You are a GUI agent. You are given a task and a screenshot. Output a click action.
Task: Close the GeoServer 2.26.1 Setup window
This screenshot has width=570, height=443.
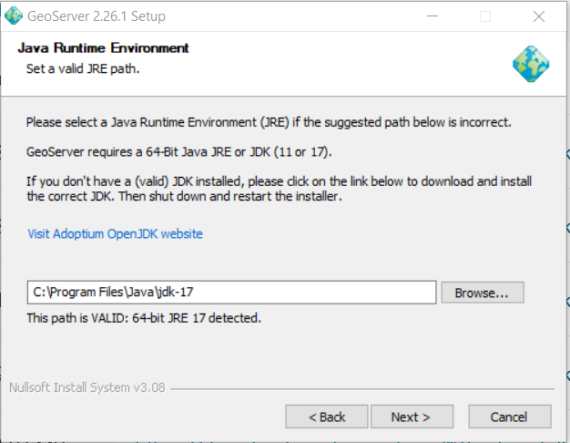click(539, 16)
